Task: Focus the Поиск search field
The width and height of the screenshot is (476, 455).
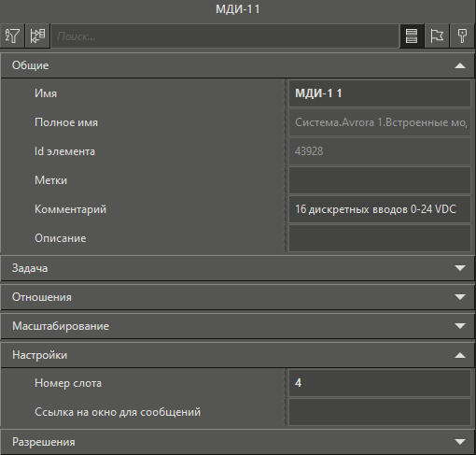Action: click(225, 36)
